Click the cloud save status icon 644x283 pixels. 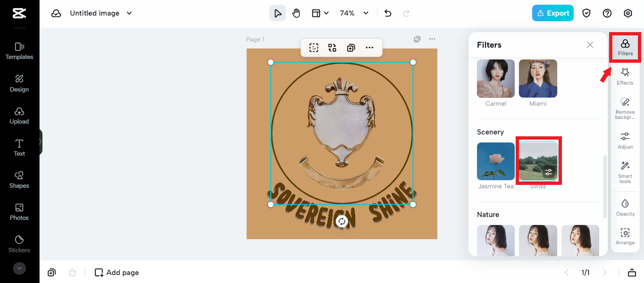pos(56,13)
